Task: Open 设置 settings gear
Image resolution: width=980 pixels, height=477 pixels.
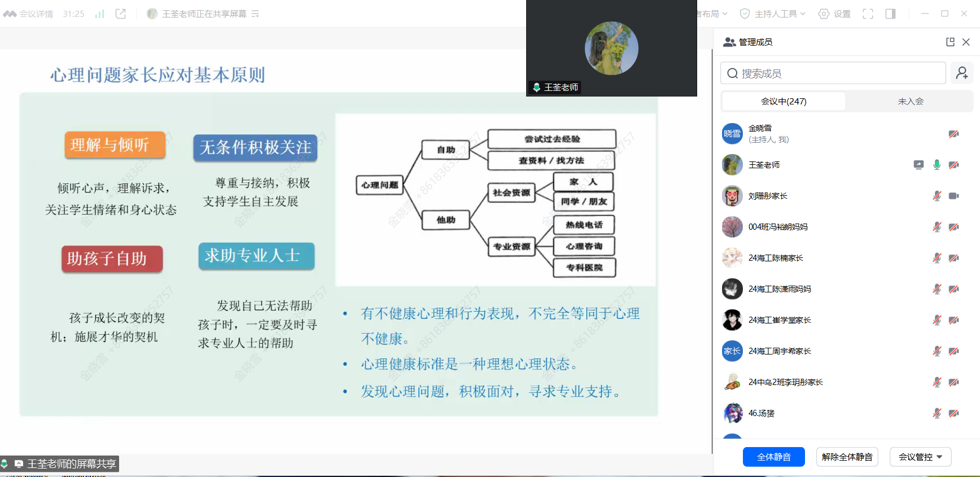Action: 834,14
